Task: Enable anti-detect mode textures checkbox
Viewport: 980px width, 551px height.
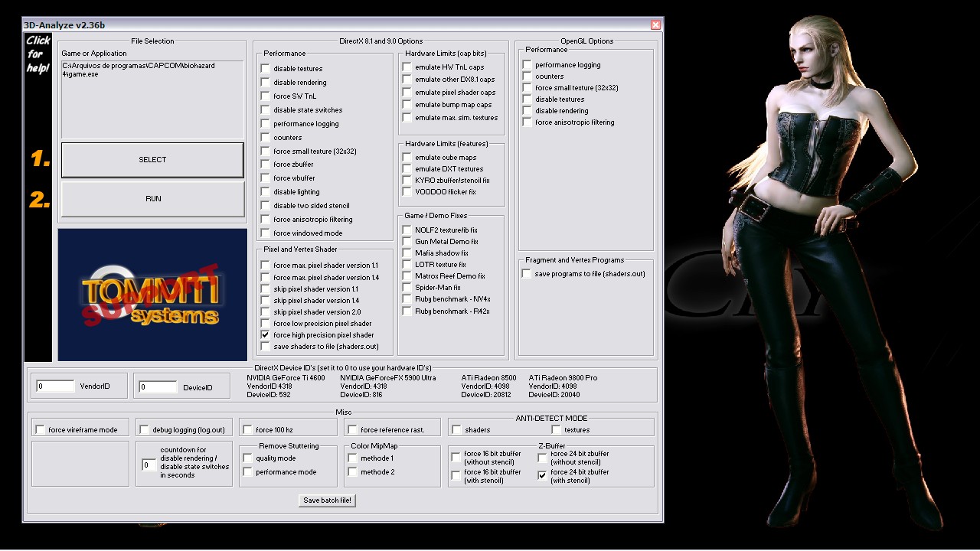Action: click(556, 430)
